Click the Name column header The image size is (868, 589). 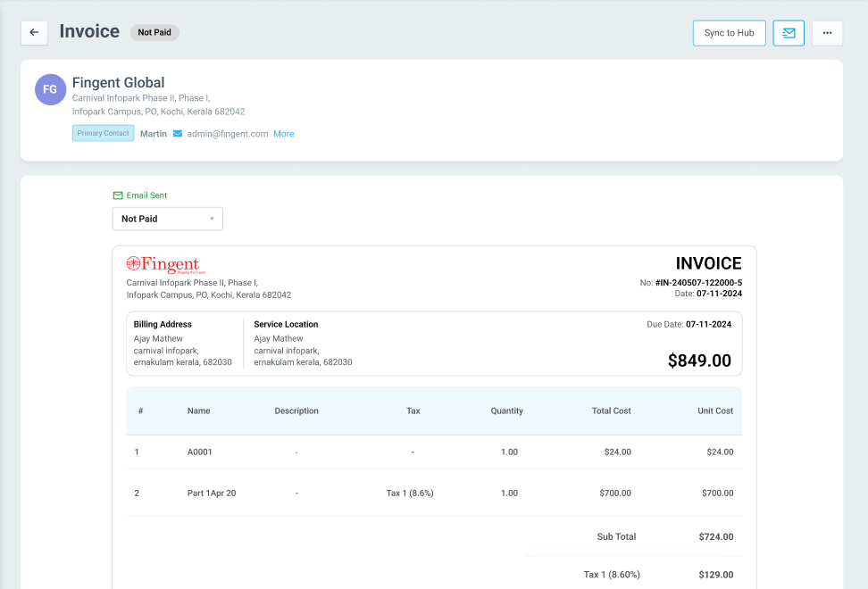pyautogui.click(x=198, y=411)
